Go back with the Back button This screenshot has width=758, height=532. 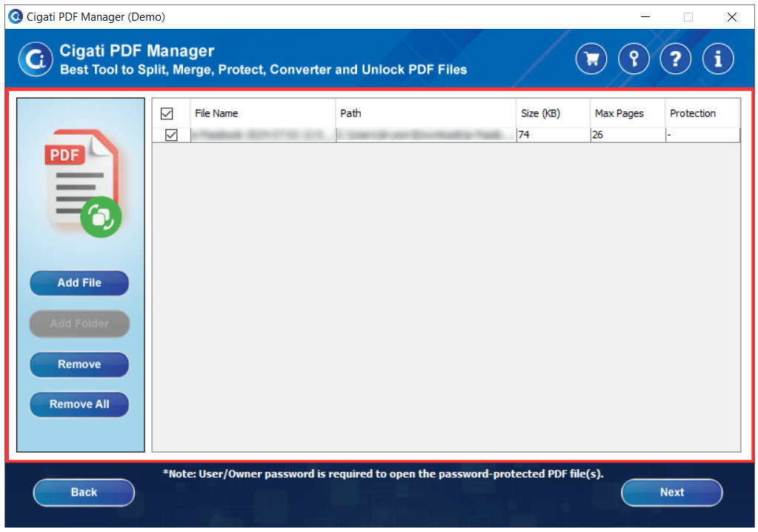(x=84, y=493)
